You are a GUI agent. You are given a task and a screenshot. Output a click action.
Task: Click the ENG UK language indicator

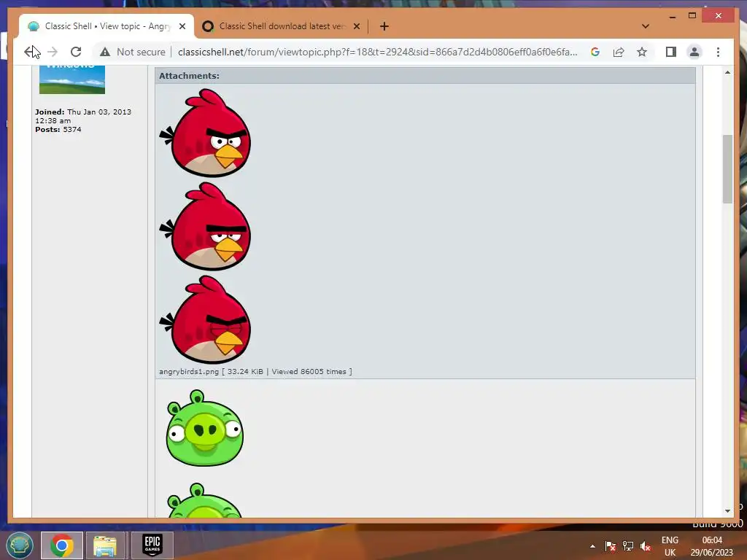tap(670, 546)
